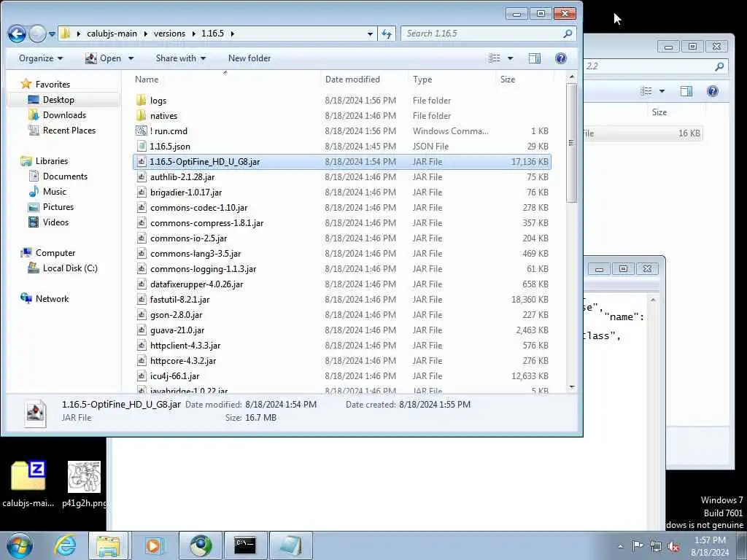This screenshot has height=560, width=747.
Task: Select the logs folder icon
Action: click(141, 100)
